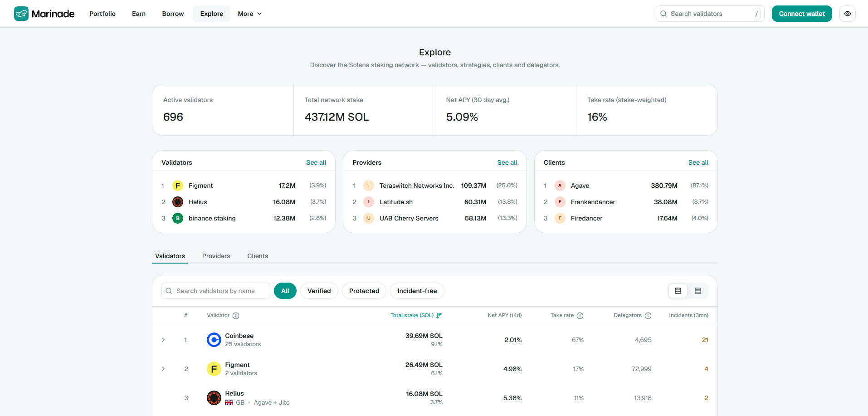
Task: Click the UAB Cherry Servers avatar icon
Action: click(369, 218)
